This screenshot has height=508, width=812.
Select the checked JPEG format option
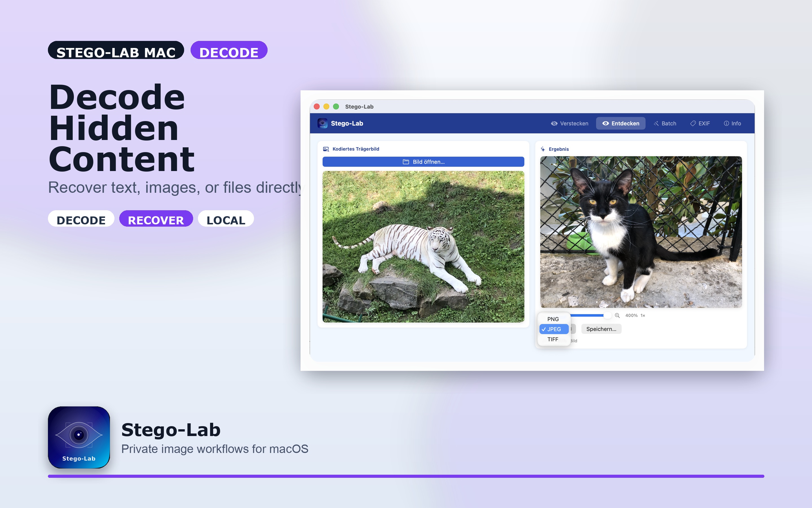[554, 329]
